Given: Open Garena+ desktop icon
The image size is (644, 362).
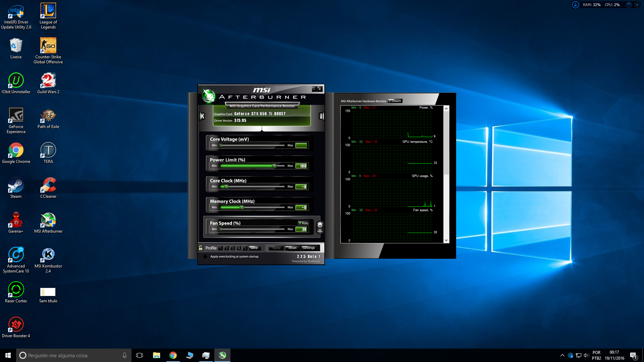Looking at the screenshot, I should tap(16, 223).
